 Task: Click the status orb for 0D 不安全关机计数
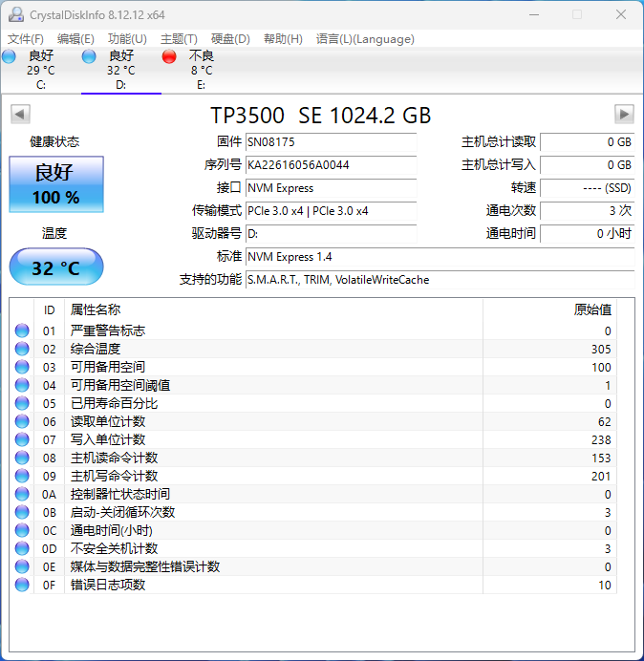click(x=22, y=548)
